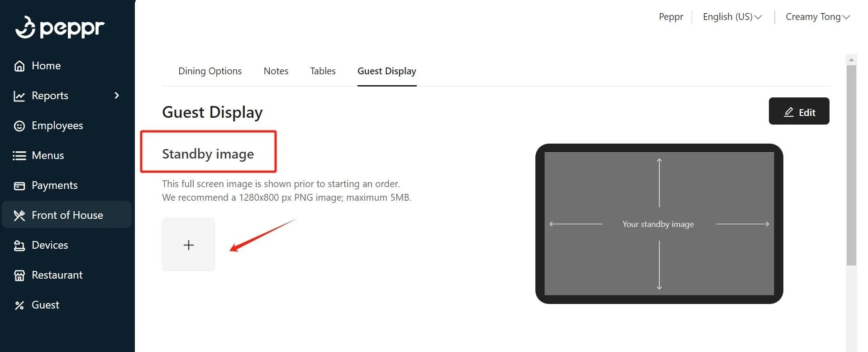Click the peppr logo

point(60,27)
